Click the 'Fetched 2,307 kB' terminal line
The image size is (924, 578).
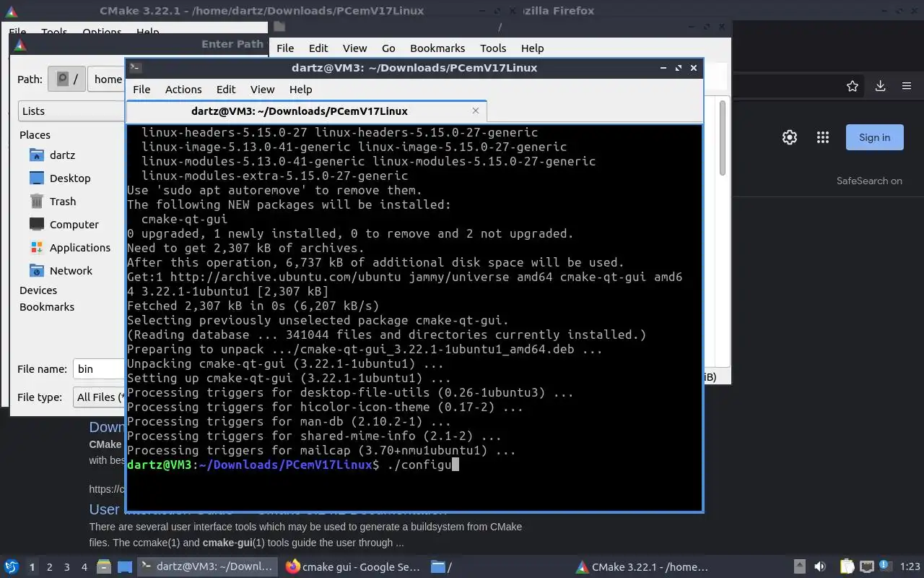pyautogui.click(x=253, y=306)
